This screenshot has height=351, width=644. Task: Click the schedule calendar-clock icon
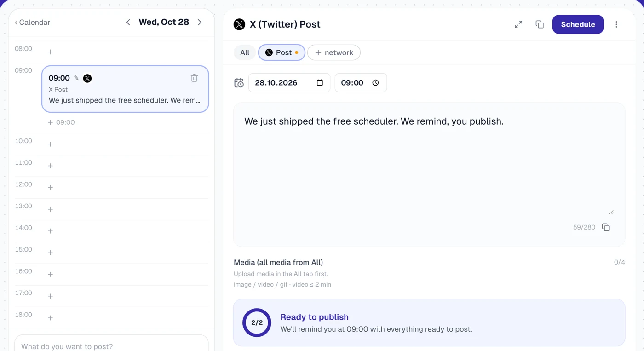tap(239, 83)
